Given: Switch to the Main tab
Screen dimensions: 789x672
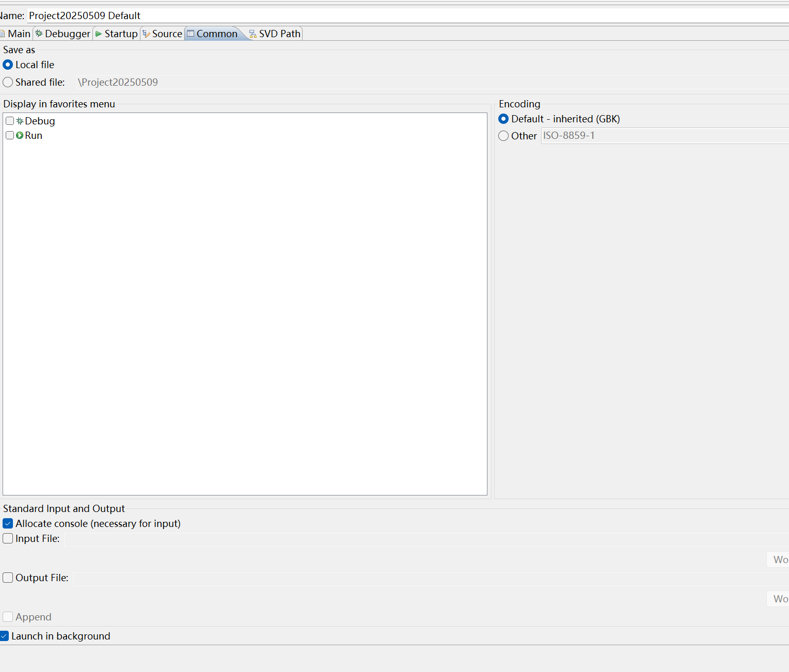Looking at the screenshot, I should (x=19, y=34).
